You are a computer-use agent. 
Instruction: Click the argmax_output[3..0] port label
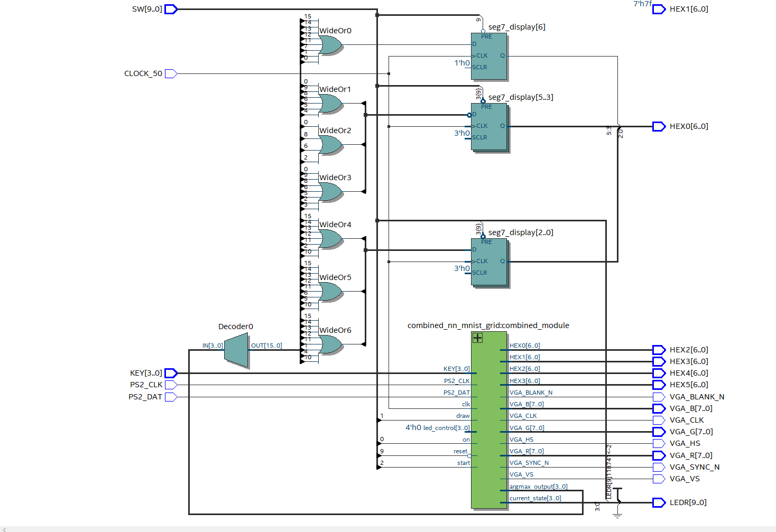pos(538,487)
